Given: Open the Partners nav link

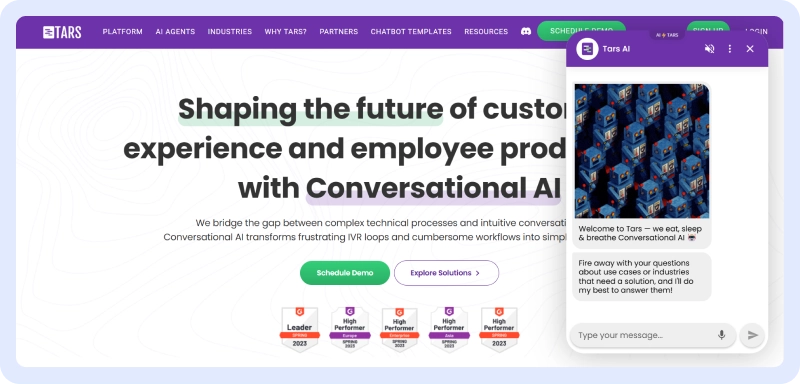Looking at the screenshot, I should [339, 32].
